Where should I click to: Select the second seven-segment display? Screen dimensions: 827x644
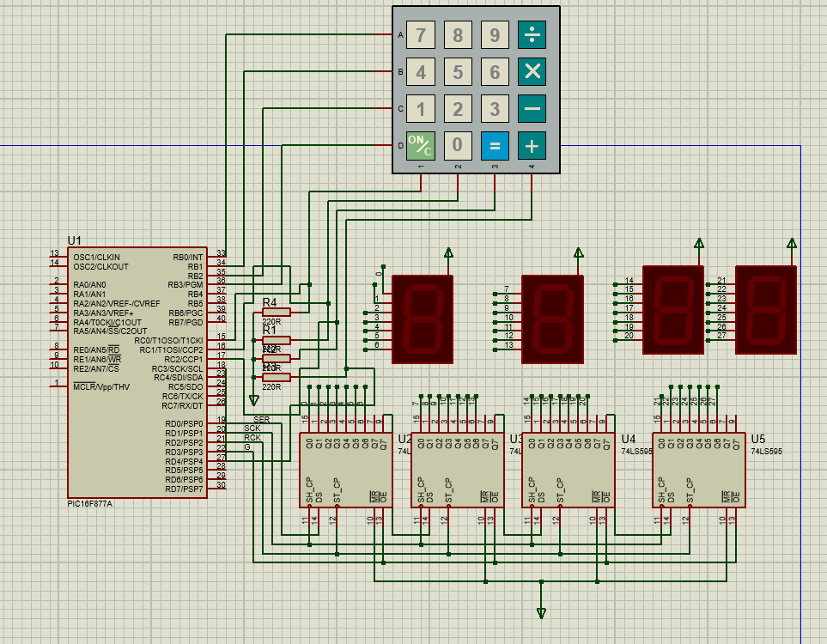pyautogui.click(x=553, y=319)
